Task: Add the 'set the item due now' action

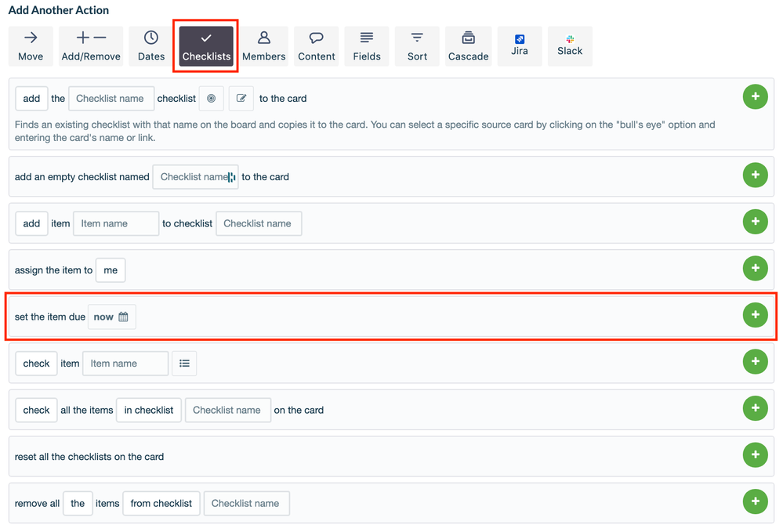Action: (755, 315)
